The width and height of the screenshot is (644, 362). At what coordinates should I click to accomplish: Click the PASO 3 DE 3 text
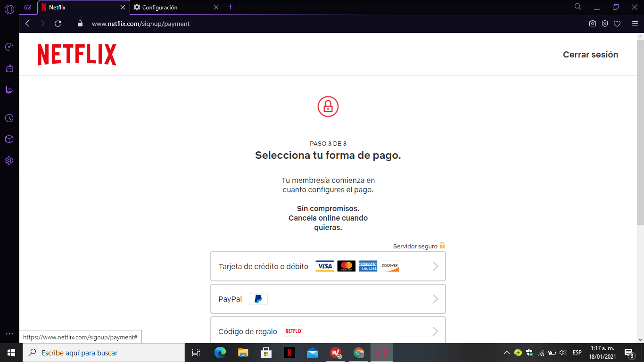click(328, 144)
